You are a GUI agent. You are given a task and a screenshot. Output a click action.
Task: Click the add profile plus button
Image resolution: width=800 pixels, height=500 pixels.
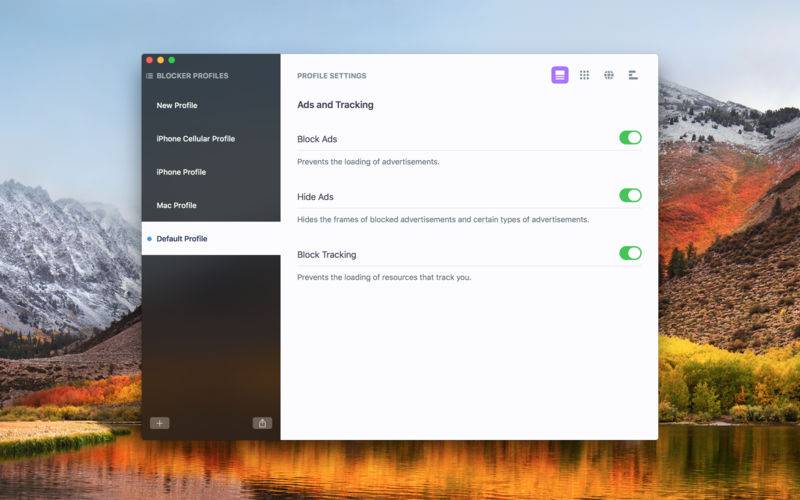[160, 423]
